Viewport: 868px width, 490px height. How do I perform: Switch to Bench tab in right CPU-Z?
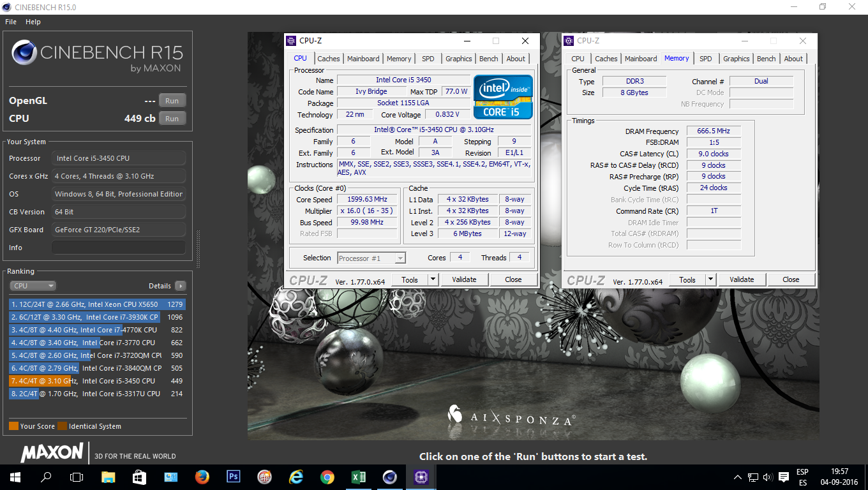(767, 59)
